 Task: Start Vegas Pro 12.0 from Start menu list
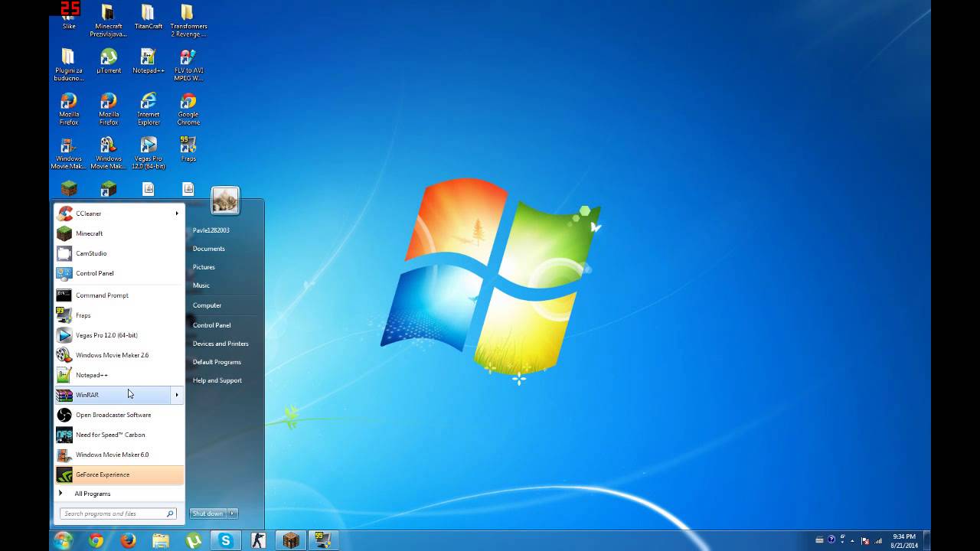coord(119,335)
